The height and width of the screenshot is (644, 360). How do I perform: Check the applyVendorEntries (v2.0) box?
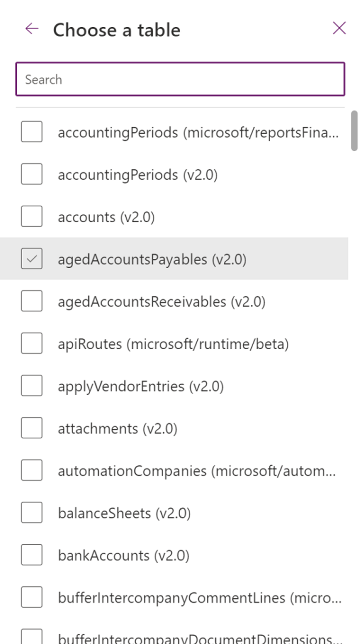pyautogui.click(x=32, y=386)
